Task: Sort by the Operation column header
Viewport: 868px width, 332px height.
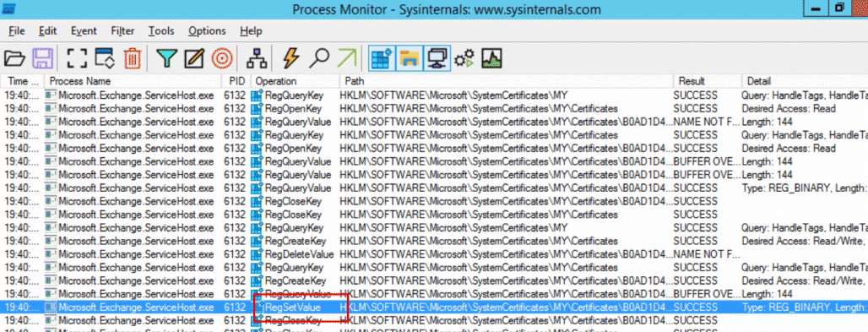Action: [x=295, y=81]
